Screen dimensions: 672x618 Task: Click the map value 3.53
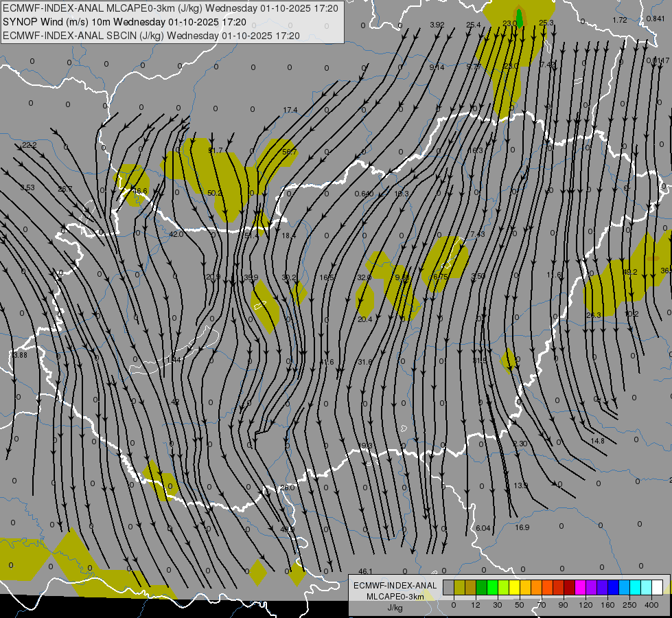coord(27,188)
